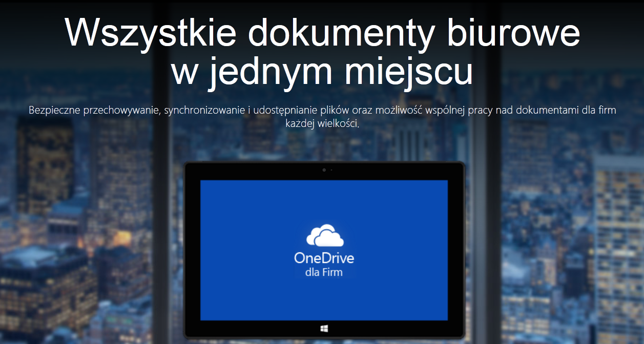This screenshot has width=644, height=344.
Task: Click the tablet's front camera dot
Action: pos(324,169)
